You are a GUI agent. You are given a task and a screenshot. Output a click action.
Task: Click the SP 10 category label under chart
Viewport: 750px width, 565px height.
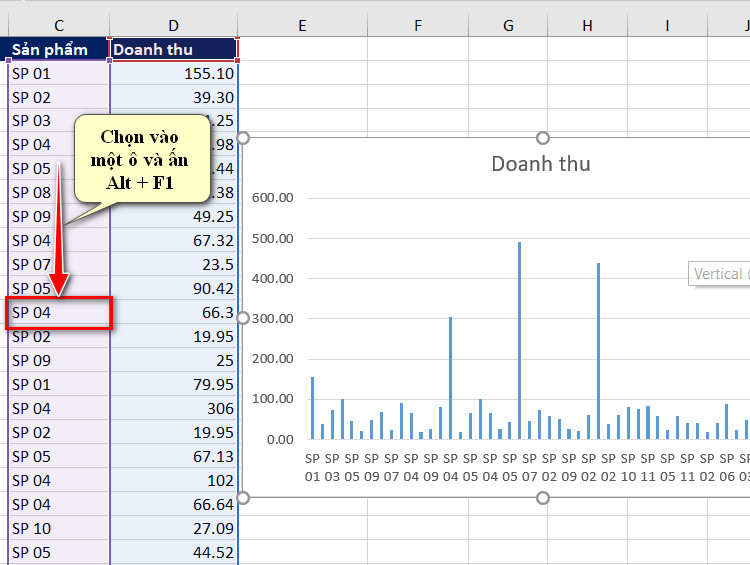(x=629, y=467)
